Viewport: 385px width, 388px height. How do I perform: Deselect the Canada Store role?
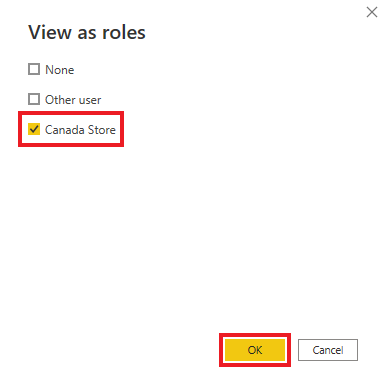[34, 129]
